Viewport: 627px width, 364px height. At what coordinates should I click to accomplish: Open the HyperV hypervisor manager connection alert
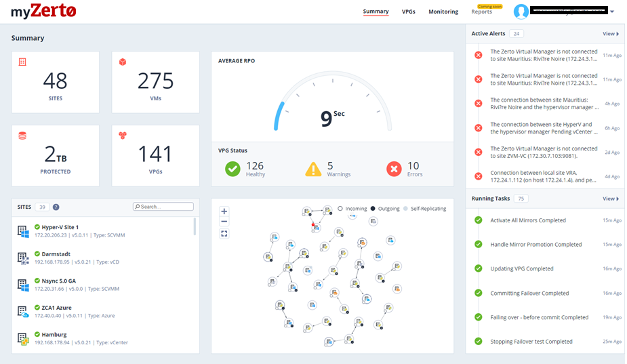pos(546,128)
